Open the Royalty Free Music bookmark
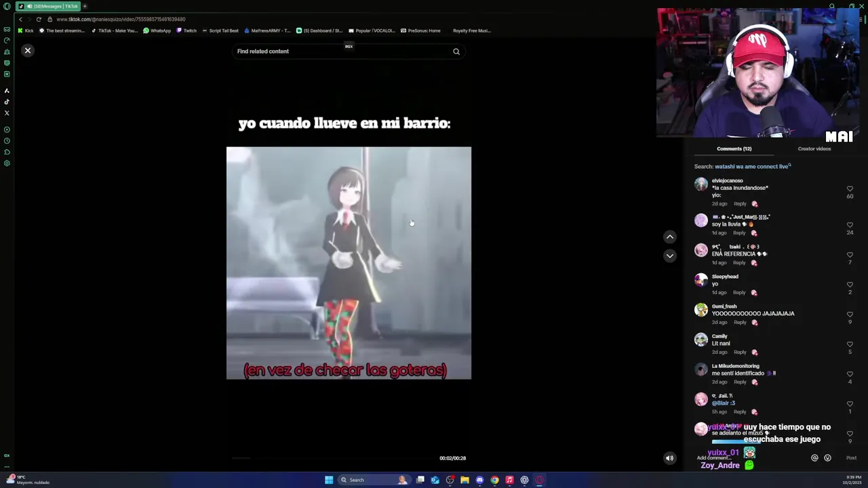 (x=471, y=30)
